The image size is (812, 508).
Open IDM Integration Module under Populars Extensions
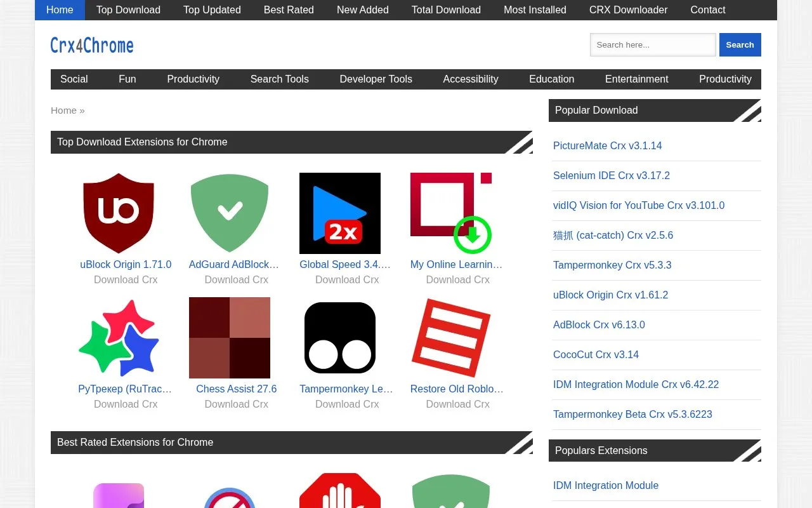606,486
